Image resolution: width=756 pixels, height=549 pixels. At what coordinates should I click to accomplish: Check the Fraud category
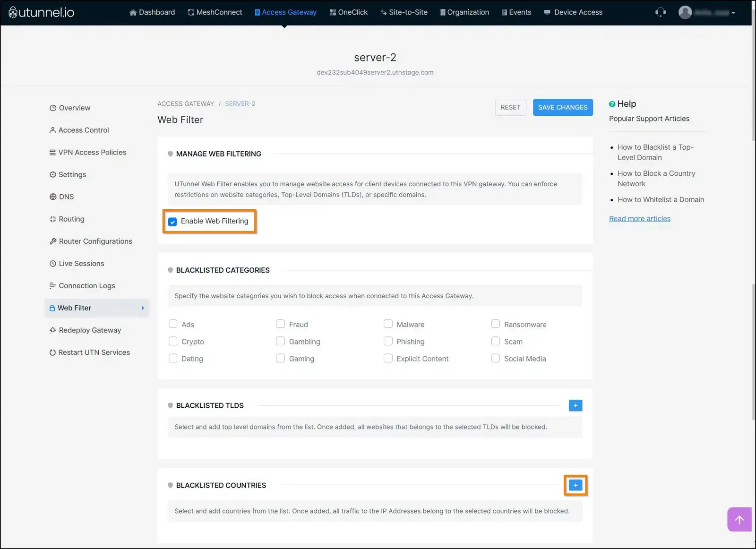(280, 324)
